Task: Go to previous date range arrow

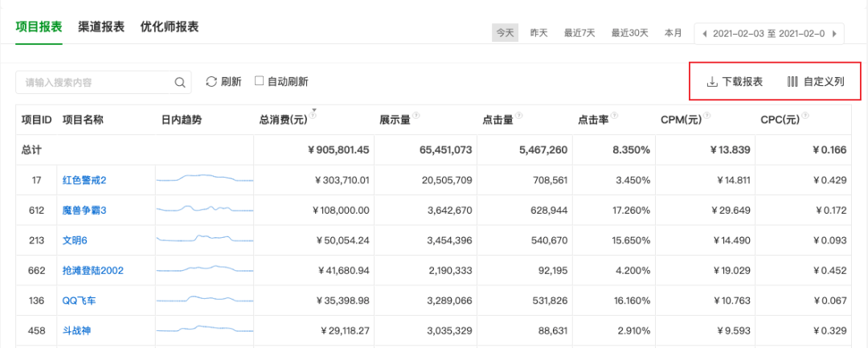Action: pos(704,34)
